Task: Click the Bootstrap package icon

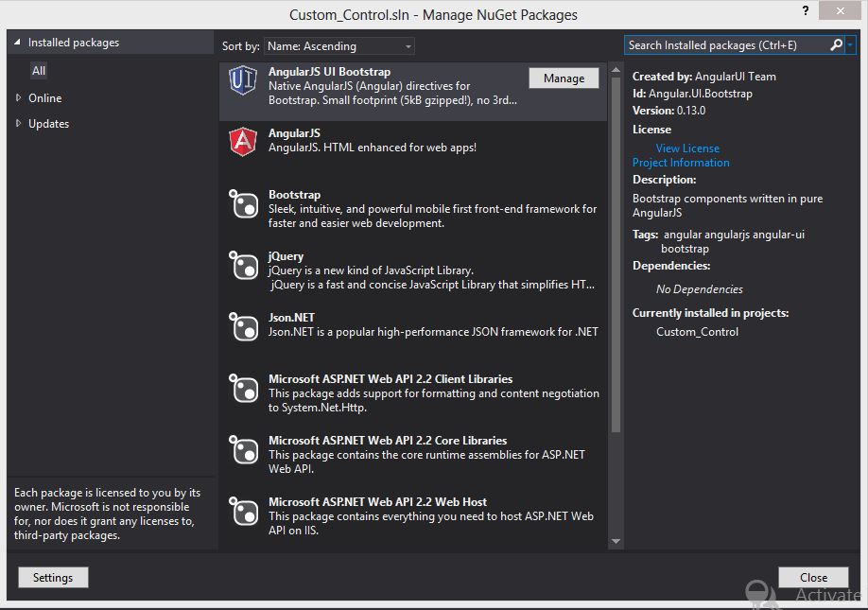Action: tap(243, 204)
